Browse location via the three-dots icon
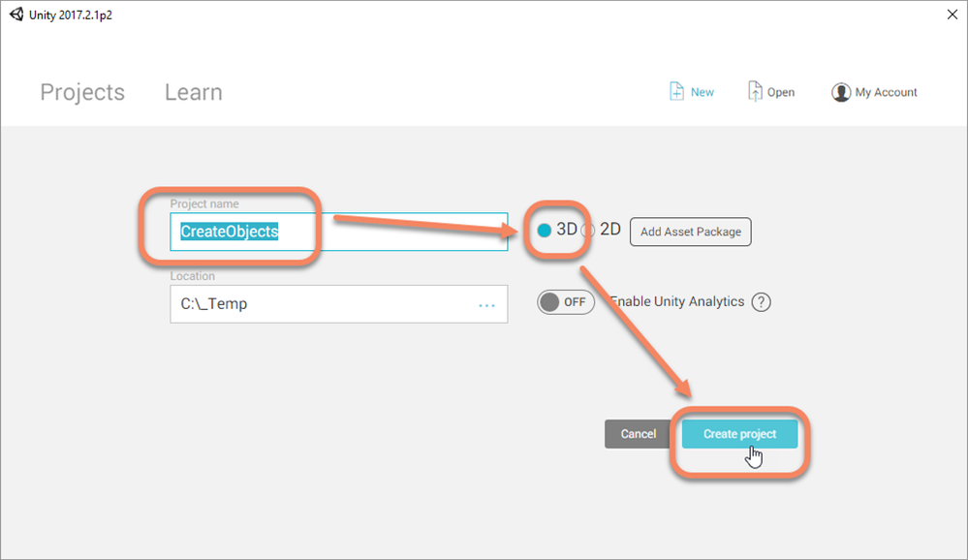 tap(487, 305)
